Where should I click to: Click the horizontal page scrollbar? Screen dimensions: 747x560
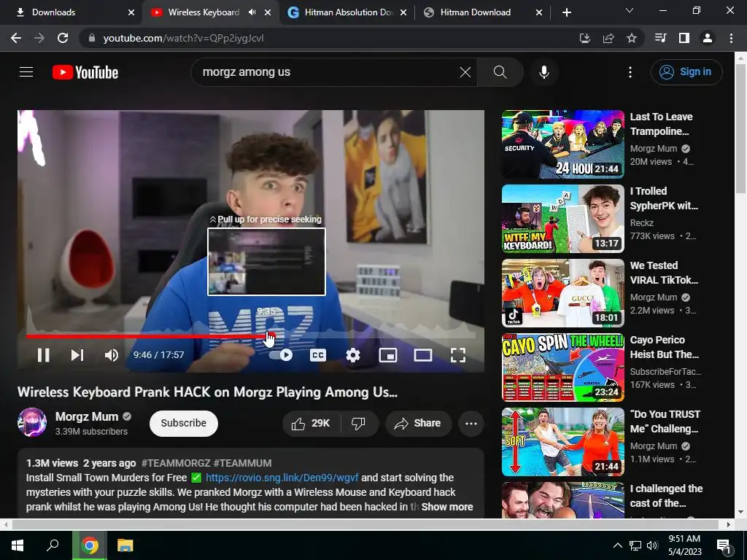(365, 524)
